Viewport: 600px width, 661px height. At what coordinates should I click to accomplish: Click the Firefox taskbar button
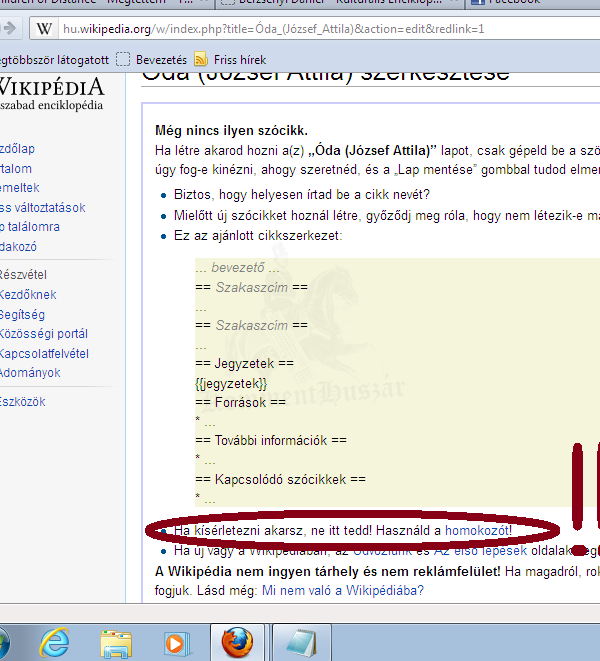(237, 642)
